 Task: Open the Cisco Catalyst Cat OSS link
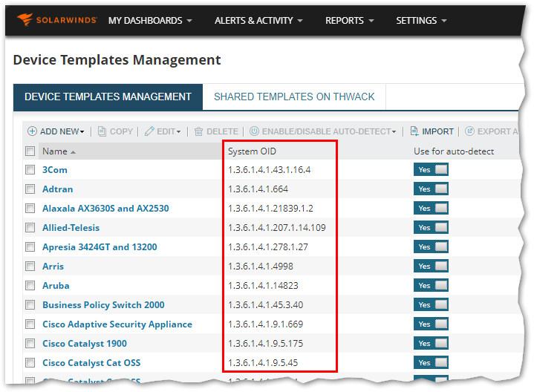(91, 363)
